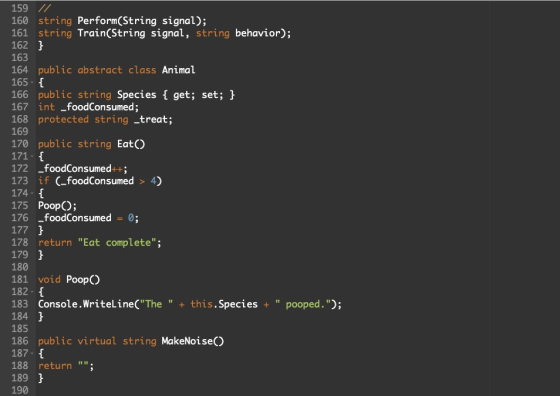
Task: Collapse the Poop method fold arrow
Action: (x=32, y=292)
